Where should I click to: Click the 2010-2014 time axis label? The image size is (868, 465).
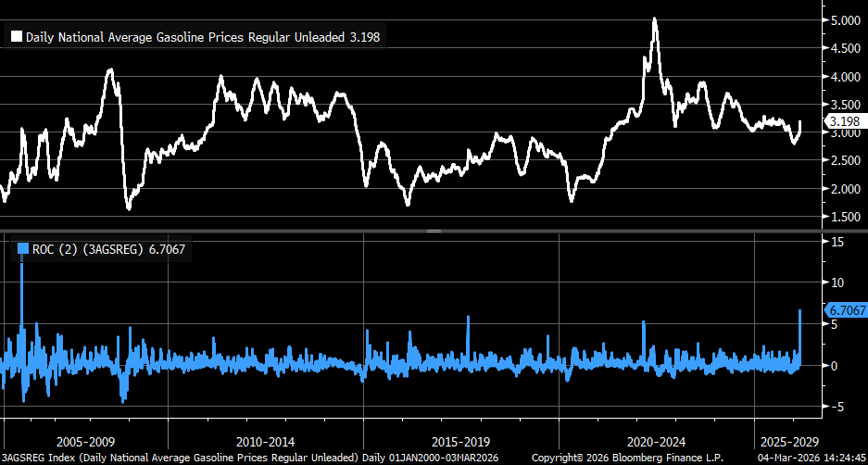[266, 442]
